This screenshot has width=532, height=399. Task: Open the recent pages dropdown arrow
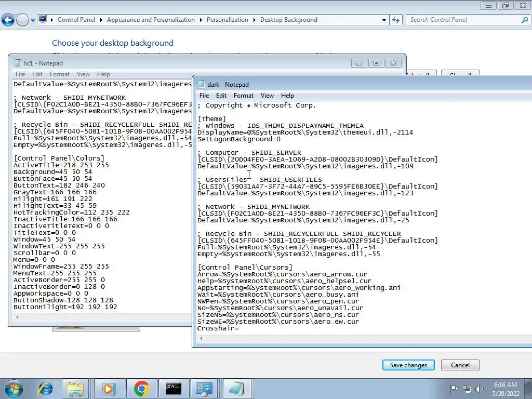33,20
